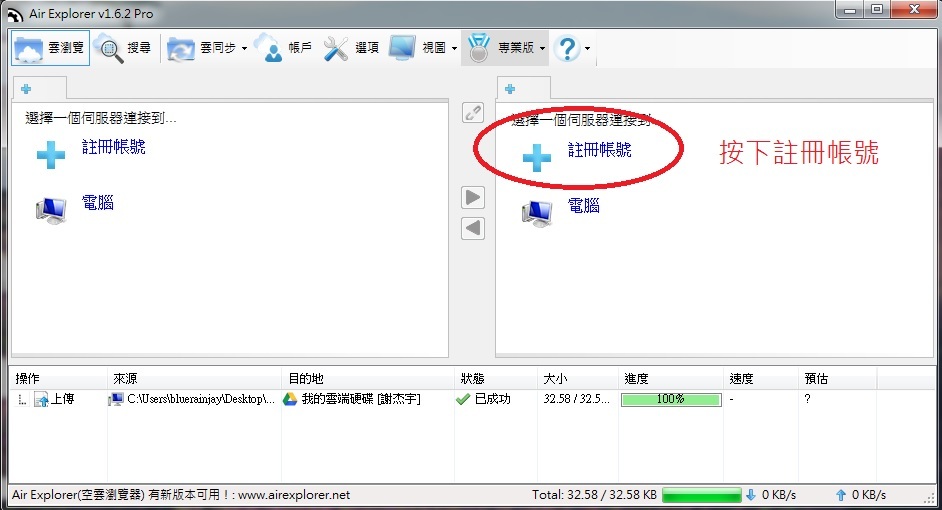Click the 狀態 column header
The width and height of the screenshot is (942, 510).
pos(496,378)
